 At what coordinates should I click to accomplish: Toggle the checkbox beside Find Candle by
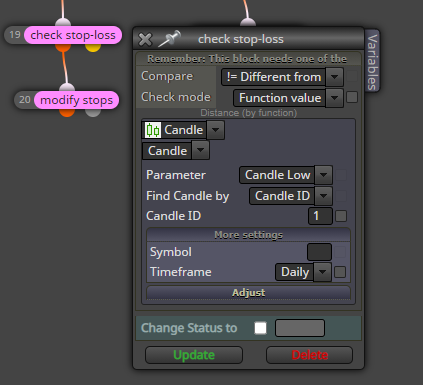(341, 196)
